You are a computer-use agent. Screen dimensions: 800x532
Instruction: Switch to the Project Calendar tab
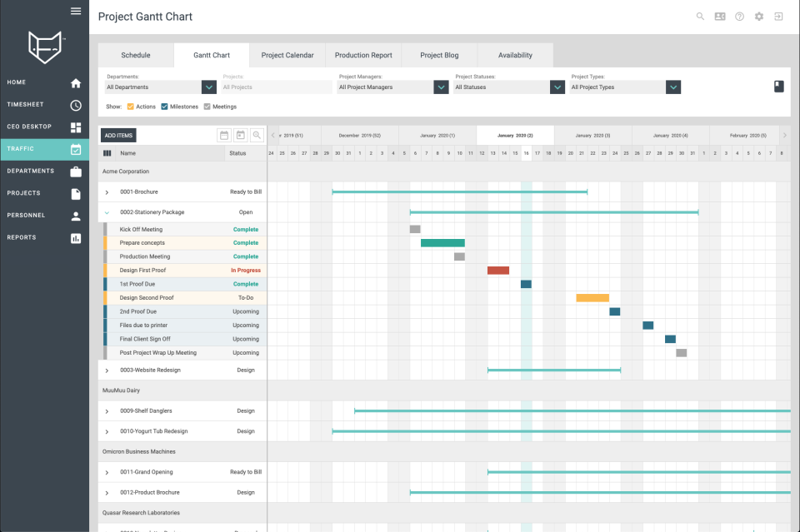pos(287,55)
